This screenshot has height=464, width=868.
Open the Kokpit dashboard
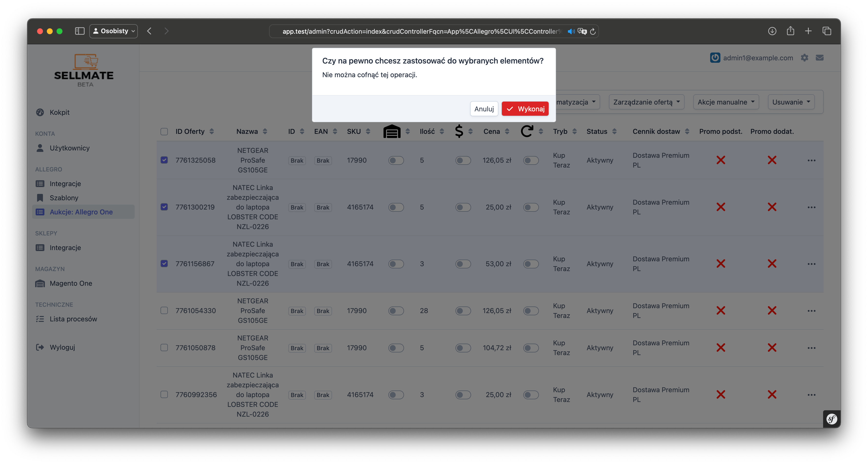(59, 112)
